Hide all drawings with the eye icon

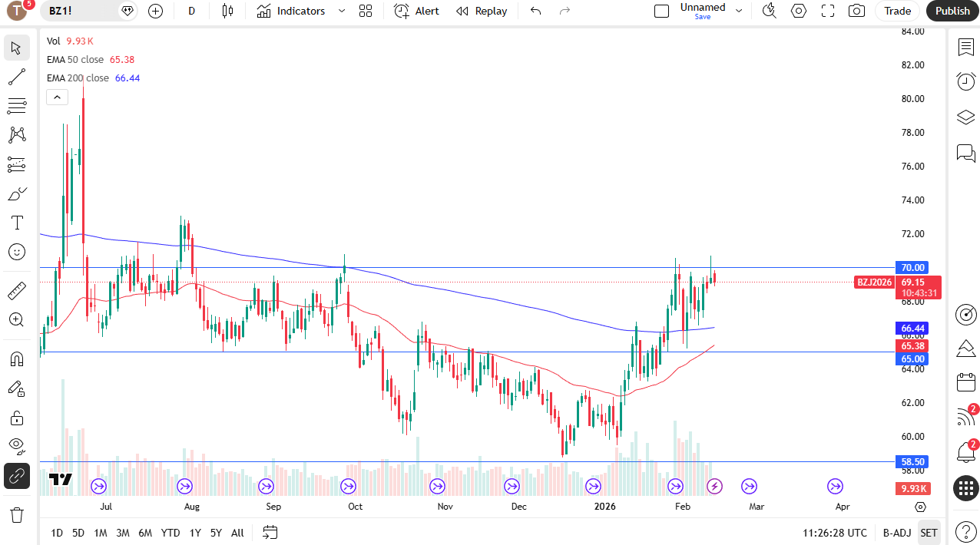(16, 447)
